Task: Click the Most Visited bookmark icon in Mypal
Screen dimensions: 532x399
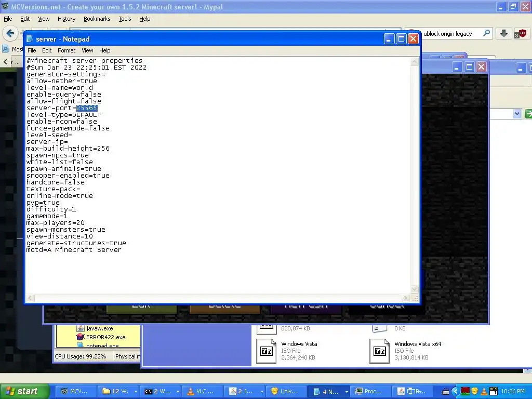Action: tap(5, 49)
